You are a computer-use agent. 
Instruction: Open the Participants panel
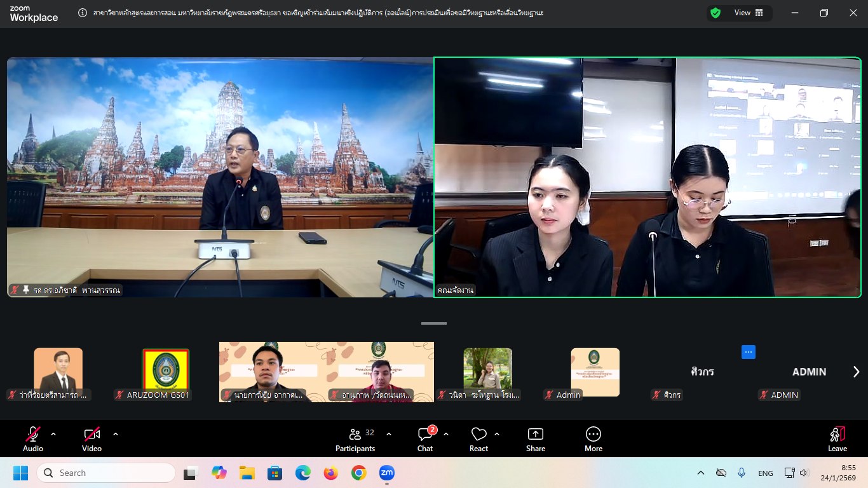(355, 439)
